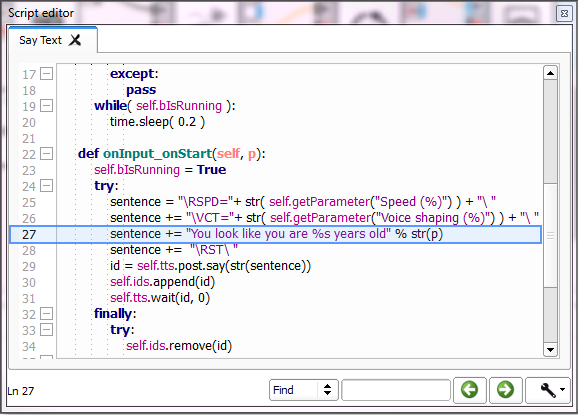Click on 'time.sleep( 0.2 )' line
Viewport: 578px width, 415px height.
click(157, 122)
